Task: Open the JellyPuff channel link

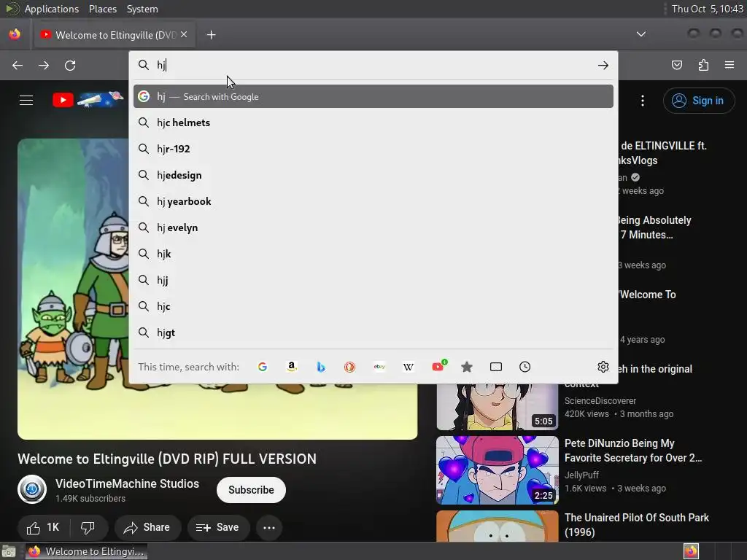Action: click(x=581, y=475)
